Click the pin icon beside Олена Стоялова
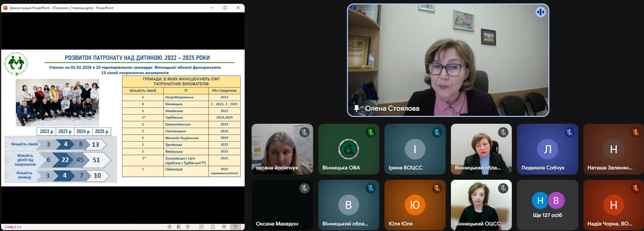 pyautogui.click(x=357, y=109)
